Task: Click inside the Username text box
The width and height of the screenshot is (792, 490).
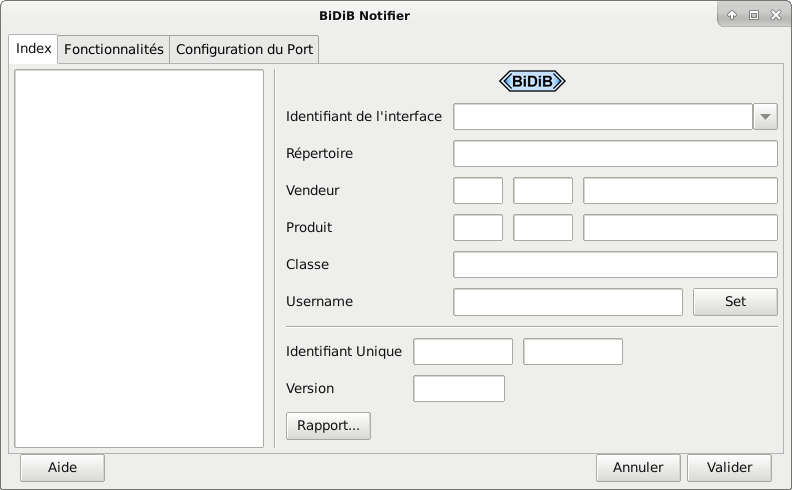Action: tap(568, 302)
